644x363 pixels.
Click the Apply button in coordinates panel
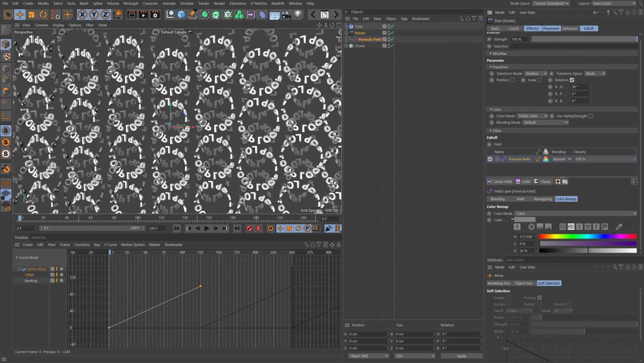461,356
